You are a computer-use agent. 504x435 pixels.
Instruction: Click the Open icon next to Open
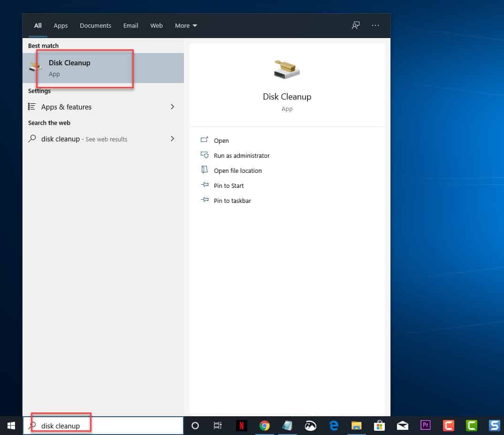tap(205, 140)
